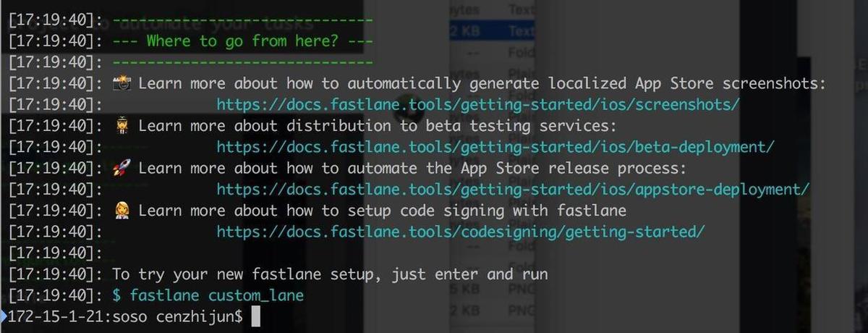Click the '172-15-1-21:soso cenzhijun$' prompt
868x333 pixels.
[124, 317]
